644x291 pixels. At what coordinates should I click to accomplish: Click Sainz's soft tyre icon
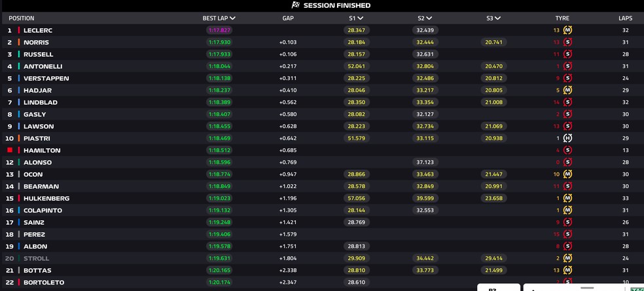pos(567,222)
